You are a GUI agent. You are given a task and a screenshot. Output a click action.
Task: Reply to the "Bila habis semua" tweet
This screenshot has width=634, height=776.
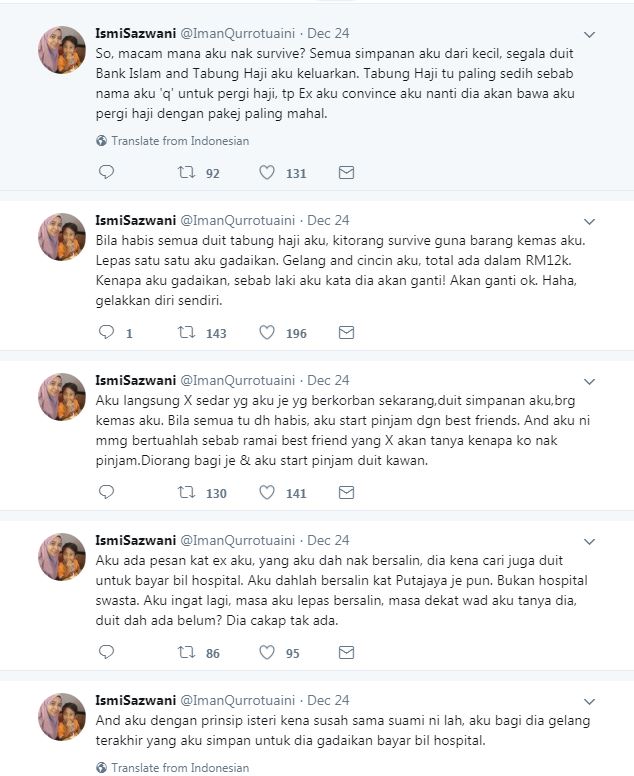(x=106, y=333)
